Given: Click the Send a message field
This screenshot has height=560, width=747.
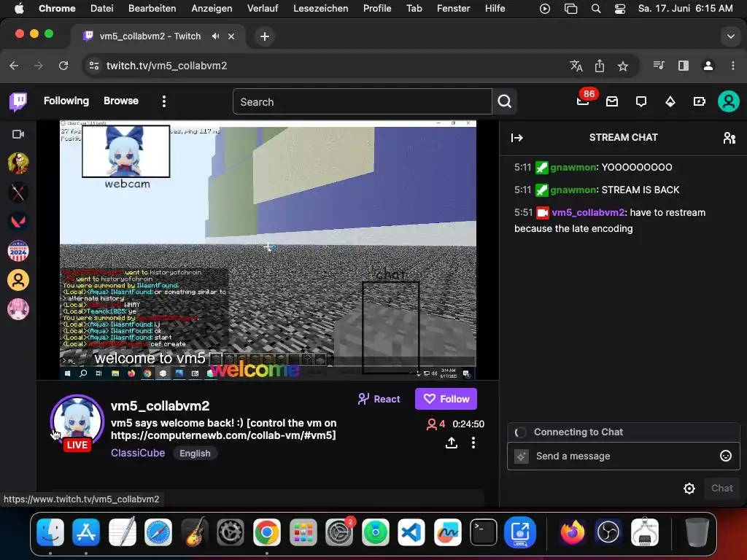Looking at the screenshot, I should tap(624, 456).
